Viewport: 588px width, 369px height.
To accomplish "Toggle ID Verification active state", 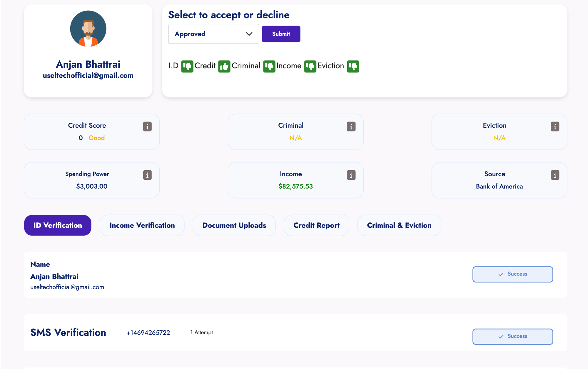I will 57,225.
